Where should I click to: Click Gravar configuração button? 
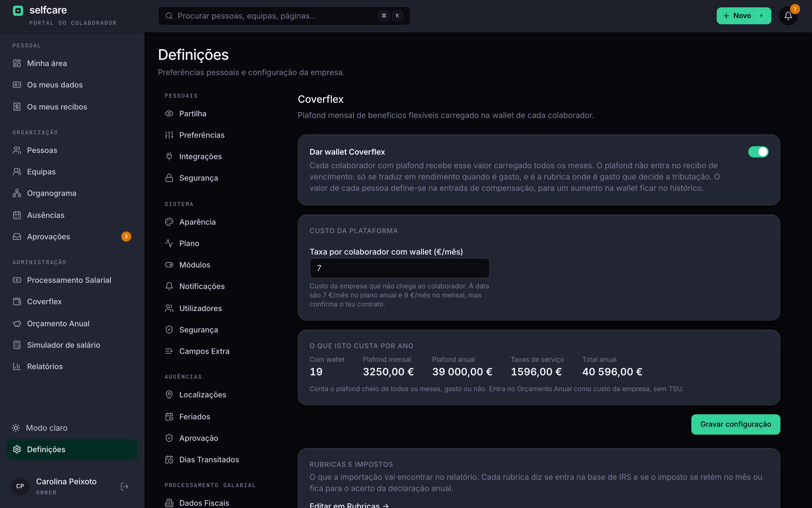coord(736,424)
